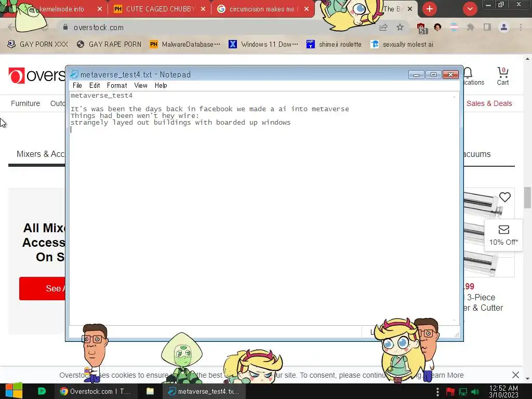Open the Furniture category on Overstock
The width and height of the screenshot is (532, 399).
point(25,103)
